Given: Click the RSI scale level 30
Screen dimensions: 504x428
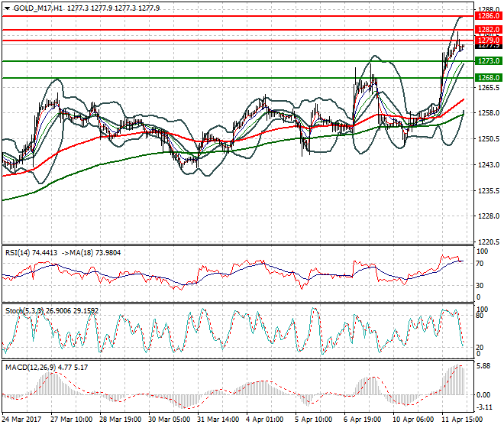Looking at the screenshot, I should 480,286.
